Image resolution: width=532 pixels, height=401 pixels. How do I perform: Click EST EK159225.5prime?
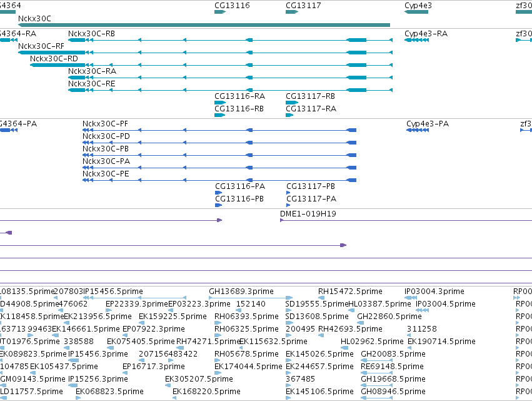tap(173, 317)
